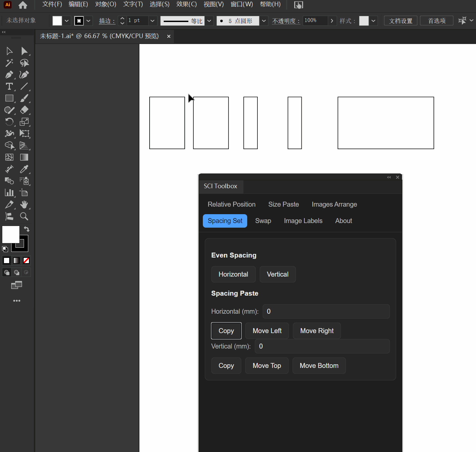Image resolution: width=476 pixels, height=452 pixels.
Task: Switch to the Relative Position tab
Action: pyautogui.click(x=232, y=204)
